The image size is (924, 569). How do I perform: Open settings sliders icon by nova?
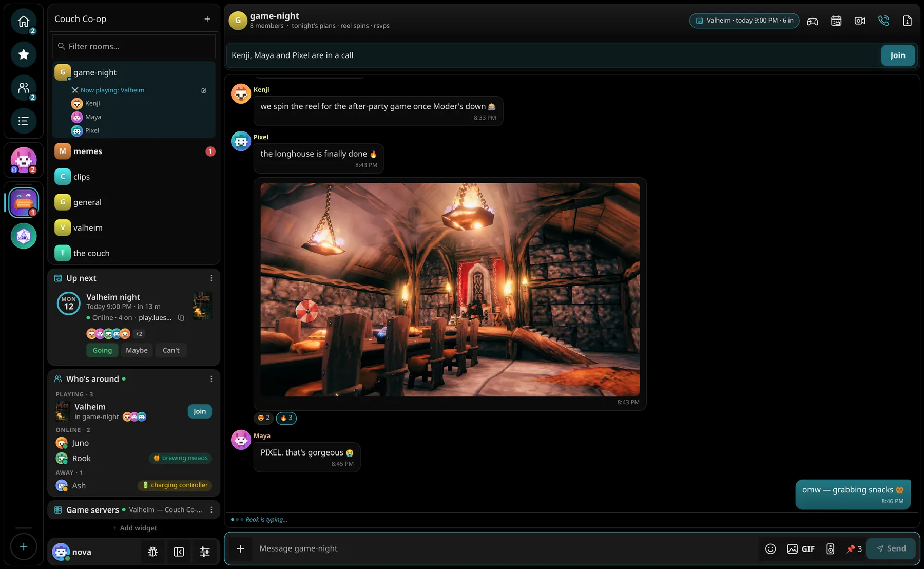click(x=205, y=552)
